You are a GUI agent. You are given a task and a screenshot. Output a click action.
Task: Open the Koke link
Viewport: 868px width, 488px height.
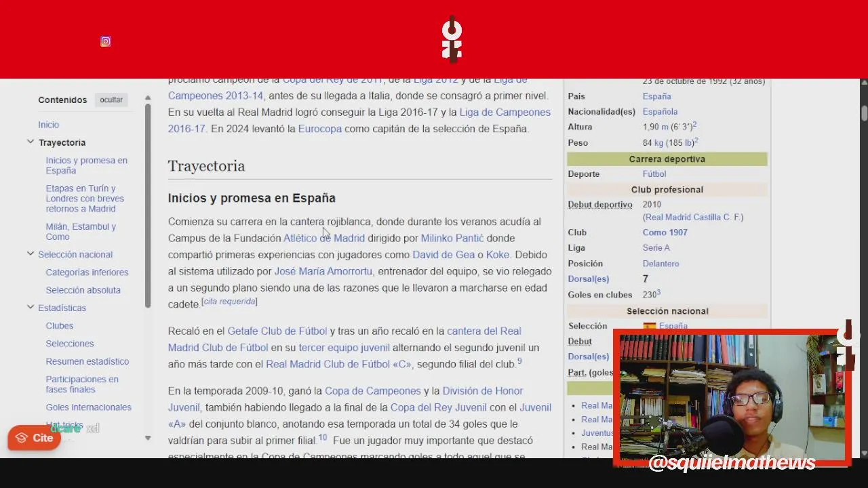point(498,255)
